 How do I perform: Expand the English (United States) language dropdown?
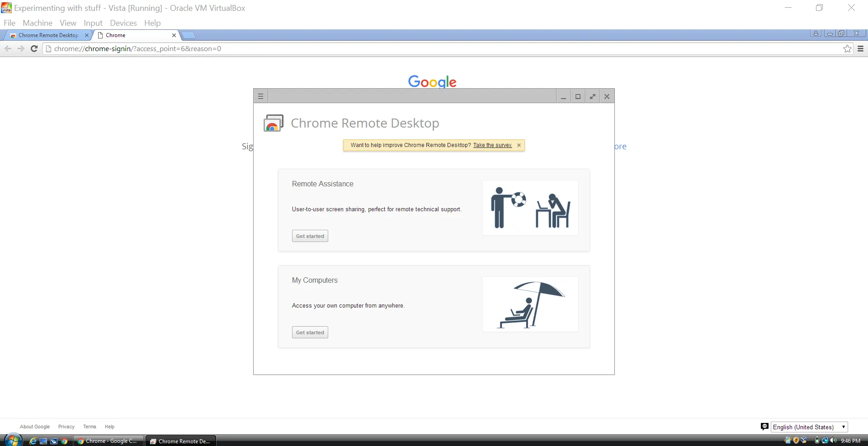tap(809, 427)
